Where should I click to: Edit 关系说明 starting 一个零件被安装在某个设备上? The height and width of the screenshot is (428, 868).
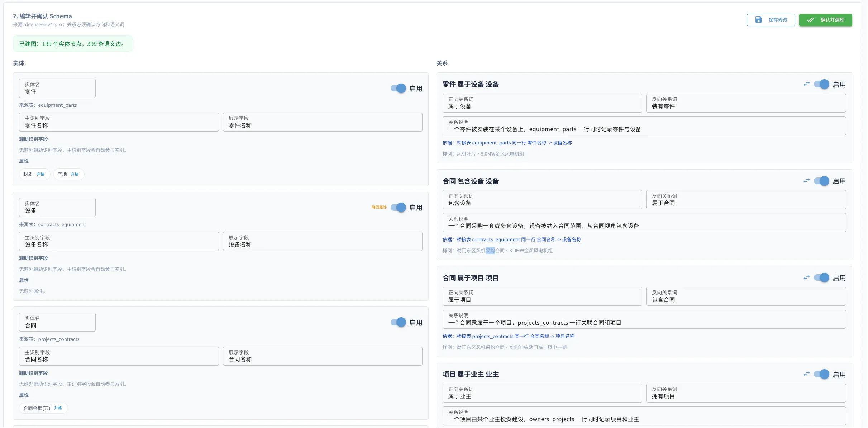(644, 126)
